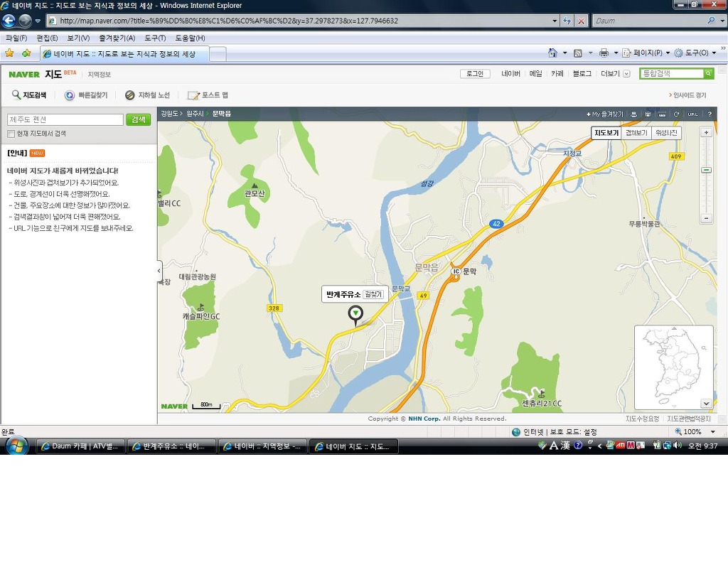Open 포스트 맵 tool
Screen dimensions: 728x582
[x=208, y=95]
